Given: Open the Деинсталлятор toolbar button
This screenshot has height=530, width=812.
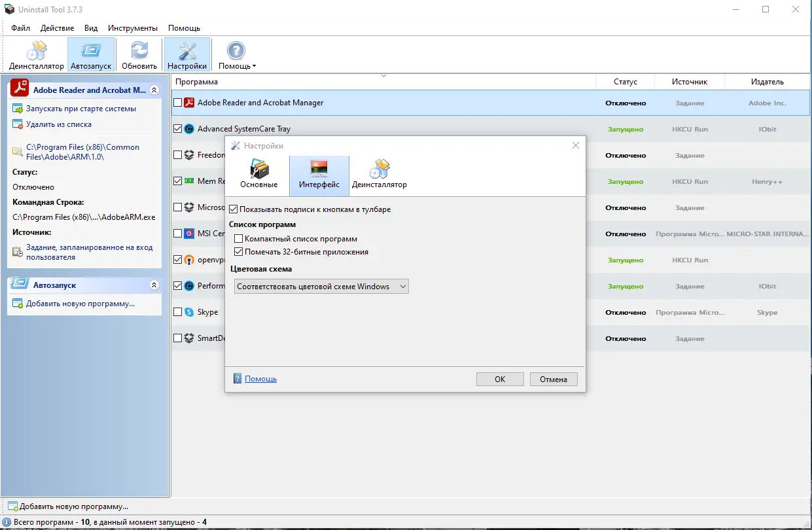Looking at the screenshot, I should pyautogui.click(x=37, y=55).
